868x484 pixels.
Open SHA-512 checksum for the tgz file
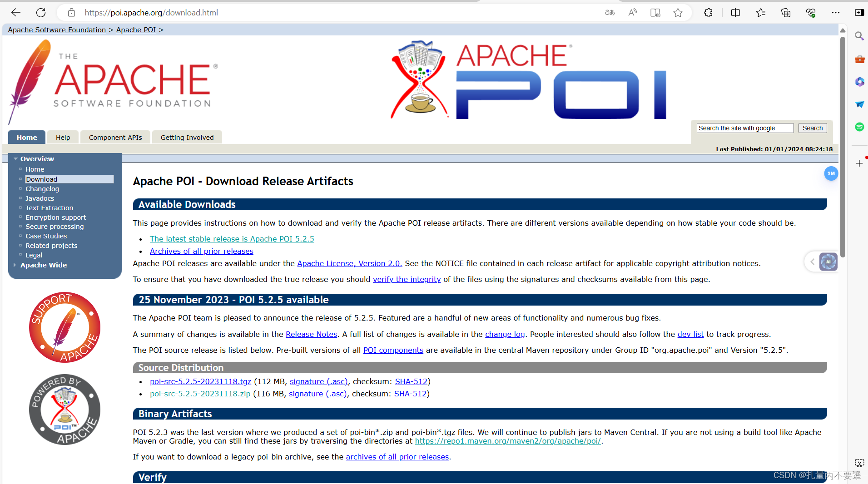pos(412,381)
